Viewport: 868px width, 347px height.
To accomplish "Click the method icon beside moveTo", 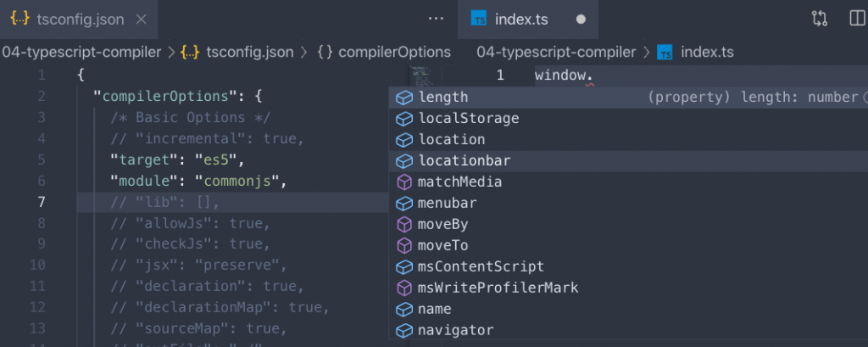I will [404, 246].
